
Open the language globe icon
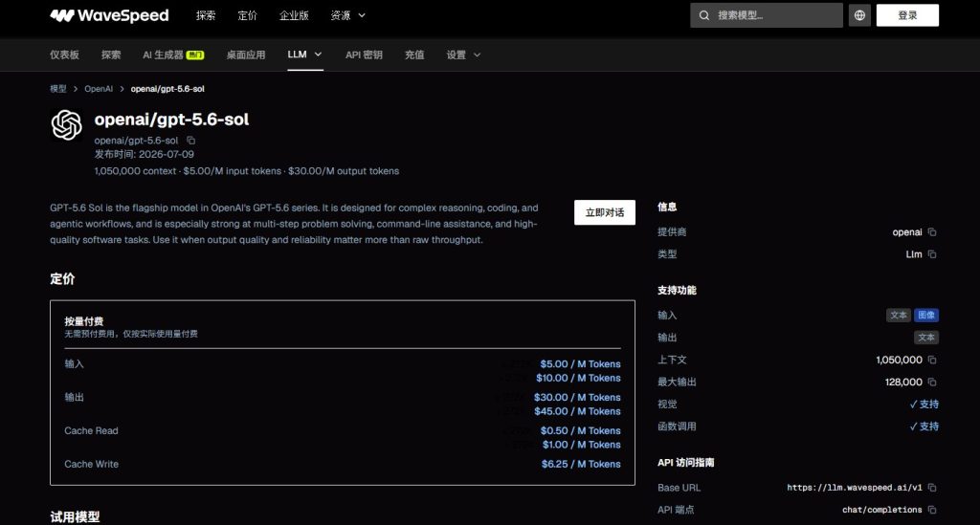[859, 15]
